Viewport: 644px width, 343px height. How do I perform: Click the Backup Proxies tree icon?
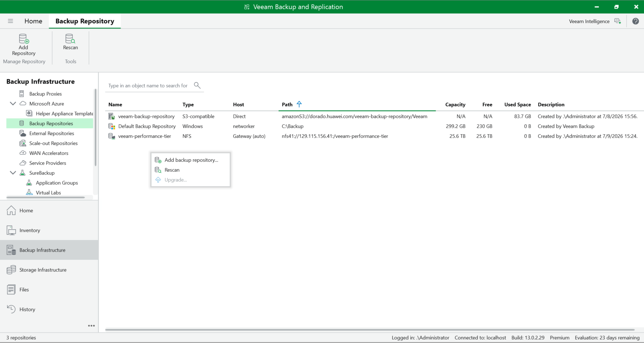(22, 94)
